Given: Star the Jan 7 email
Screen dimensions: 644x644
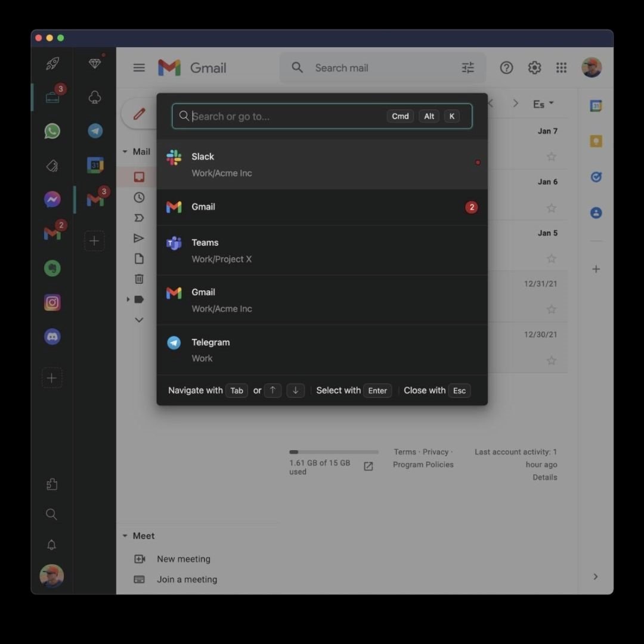Looking at the screenshot, I should [x=551, y=156].
